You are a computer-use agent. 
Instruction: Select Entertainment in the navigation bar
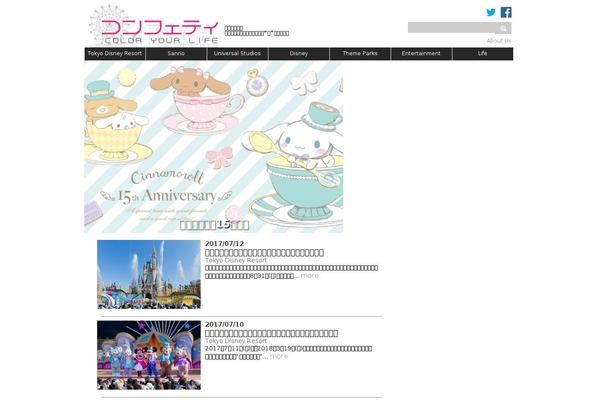[421, 54]
